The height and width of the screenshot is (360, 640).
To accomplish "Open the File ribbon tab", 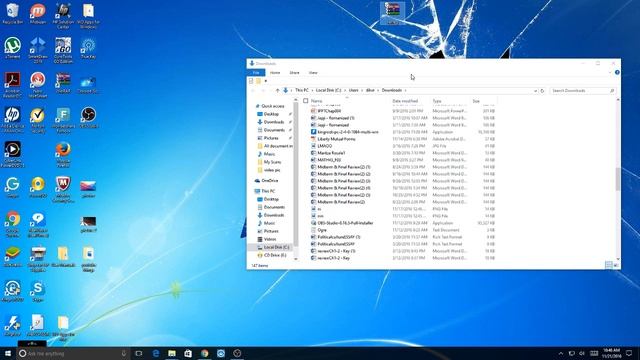I will click(x=256, y=73).
